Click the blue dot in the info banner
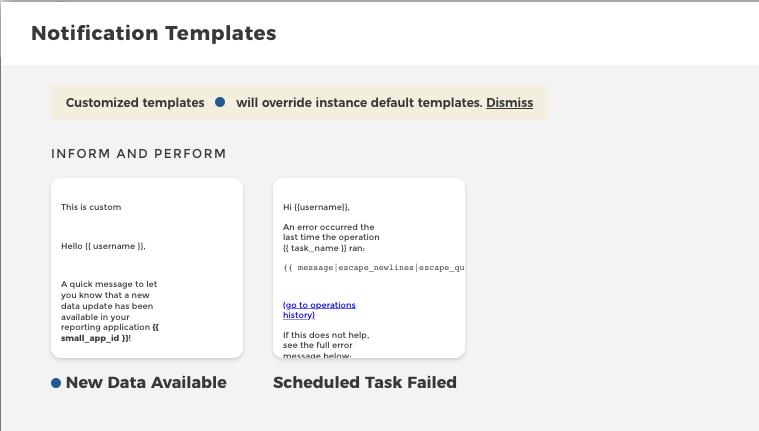 click(220, 102)
